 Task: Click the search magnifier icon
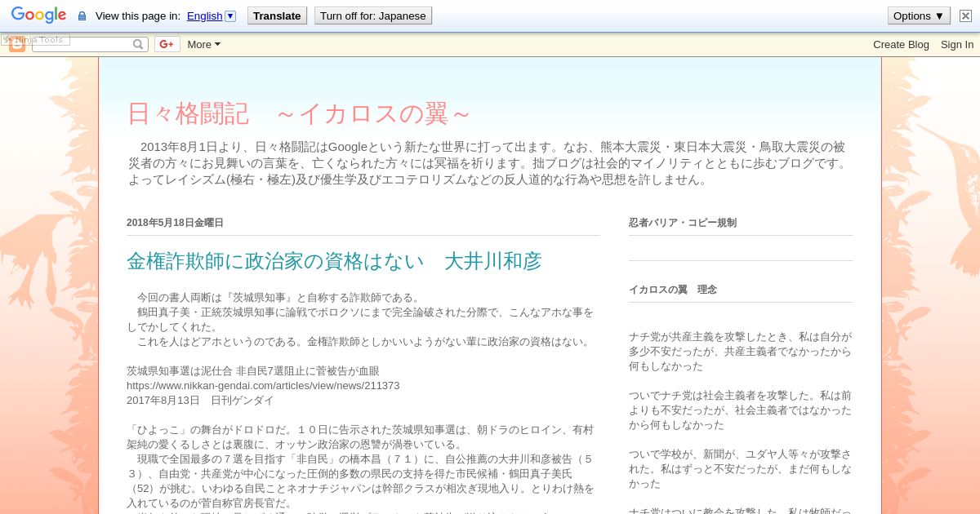point(139,44)
